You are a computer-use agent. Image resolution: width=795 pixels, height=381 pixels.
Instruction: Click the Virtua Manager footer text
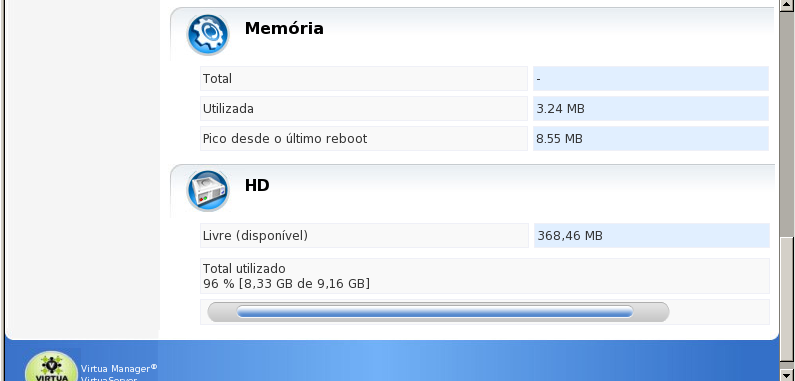119,369
